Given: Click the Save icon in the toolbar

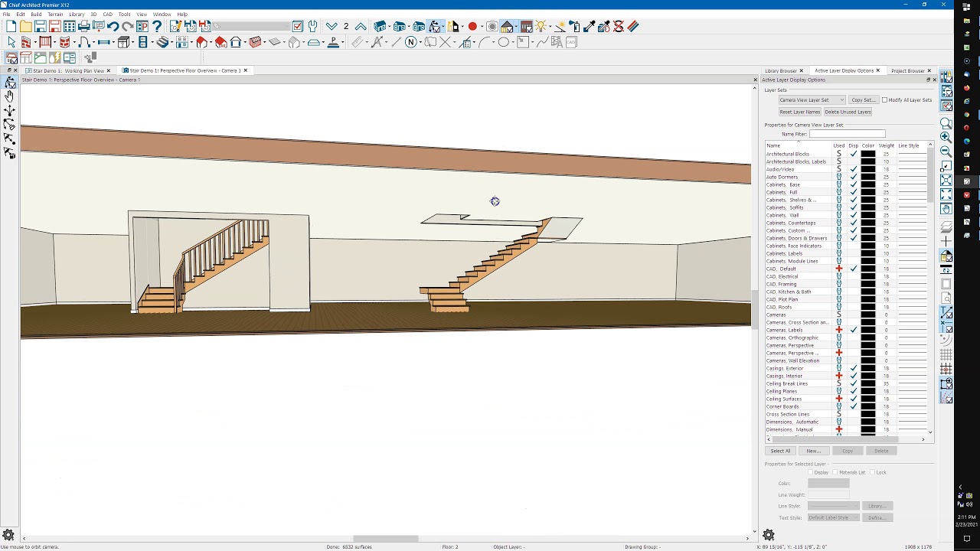Looking at the screenshot, I should coord(40,27).
